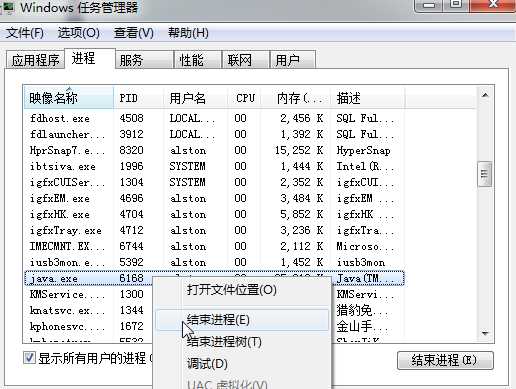Click the HyperSnap description cell
The width and height of the screenshot is (516, 389).
pos(363,151)
